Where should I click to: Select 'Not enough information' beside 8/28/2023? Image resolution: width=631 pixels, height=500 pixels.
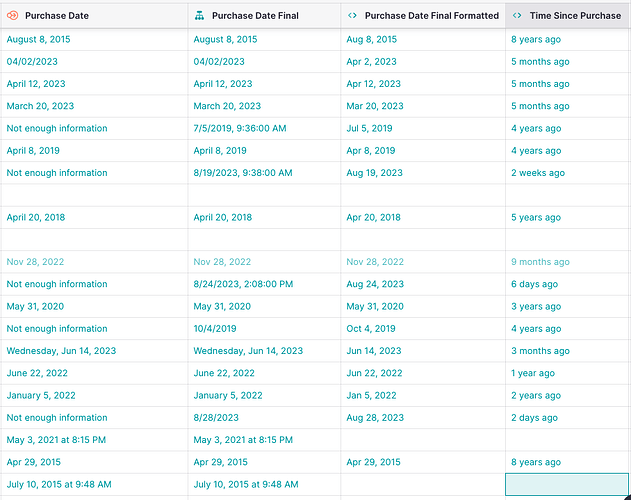(x=94, y=417)
